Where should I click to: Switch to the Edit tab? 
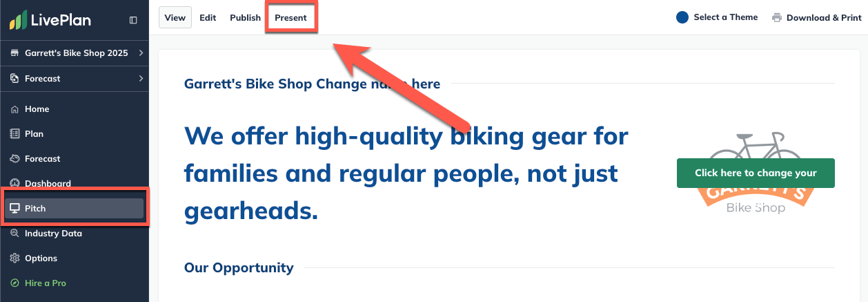coord(208,18)
